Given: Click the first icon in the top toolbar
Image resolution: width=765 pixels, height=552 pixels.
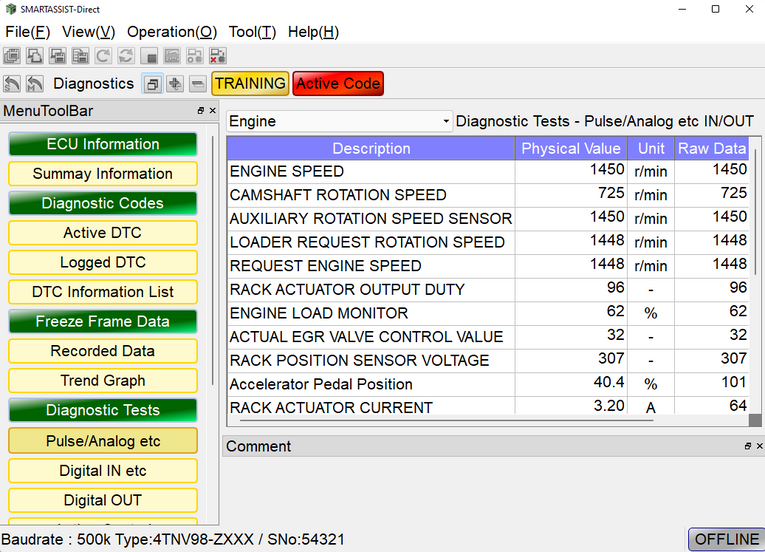Looking at the screenshot, I should (x=13, y=56).
